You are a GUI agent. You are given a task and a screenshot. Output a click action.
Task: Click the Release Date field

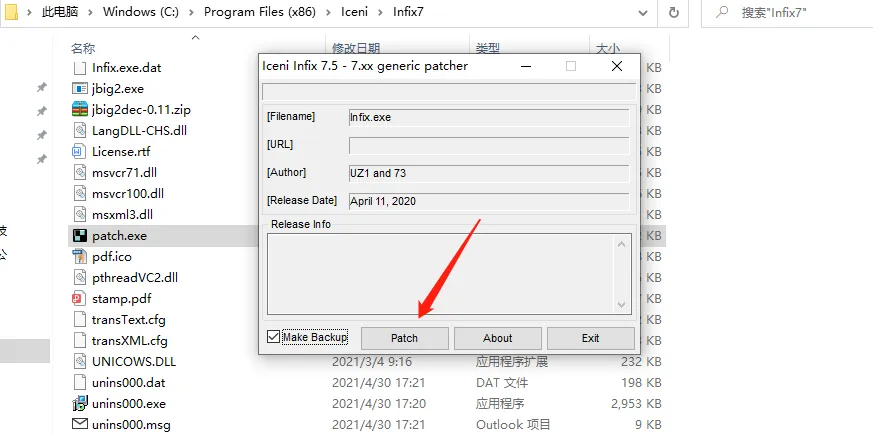489,201
